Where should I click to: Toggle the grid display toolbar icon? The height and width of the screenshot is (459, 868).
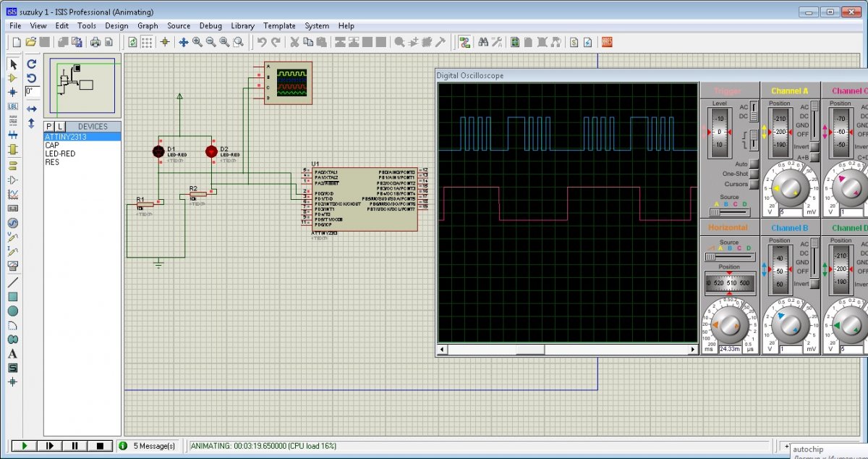pyautogui.click(x=147, y=42)
